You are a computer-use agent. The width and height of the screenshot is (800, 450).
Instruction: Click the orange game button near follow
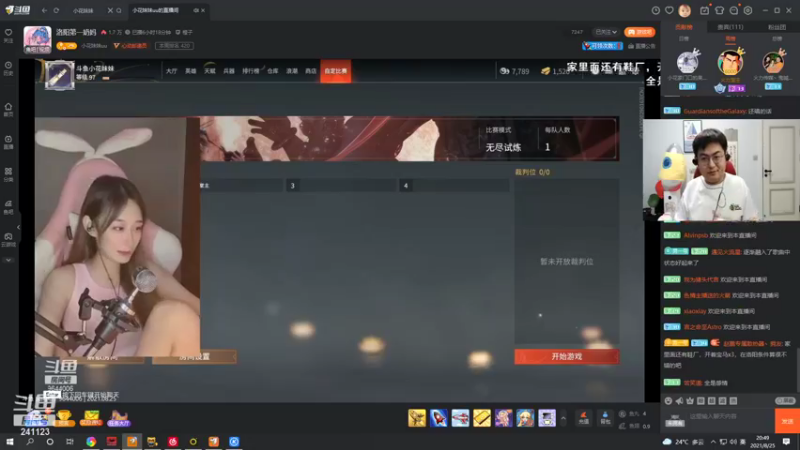(639, 32)
